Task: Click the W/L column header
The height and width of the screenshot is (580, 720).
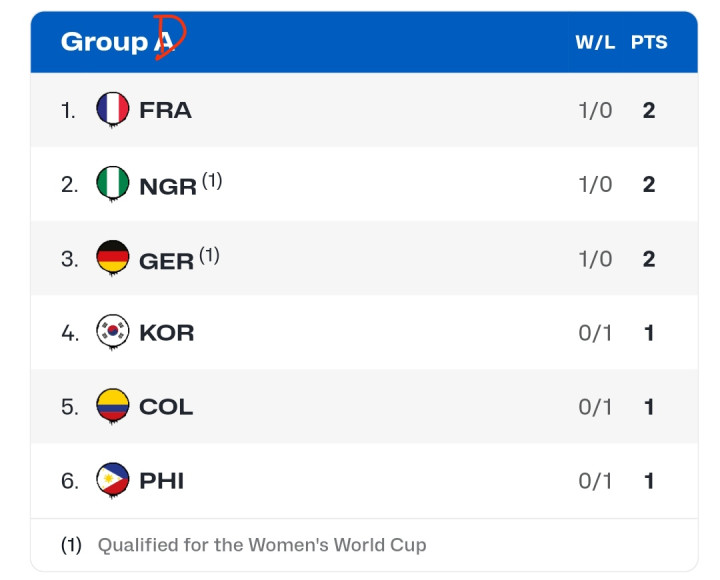Action: 595,43
